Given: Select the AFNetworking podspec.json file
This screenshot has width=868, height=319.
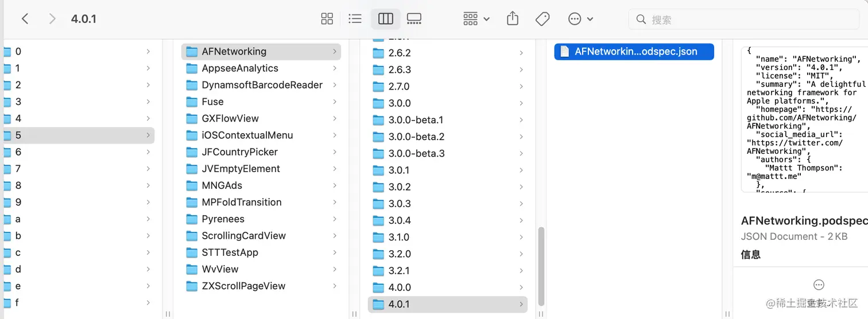Looking at the screenshot, I should [x=634, y=52].
